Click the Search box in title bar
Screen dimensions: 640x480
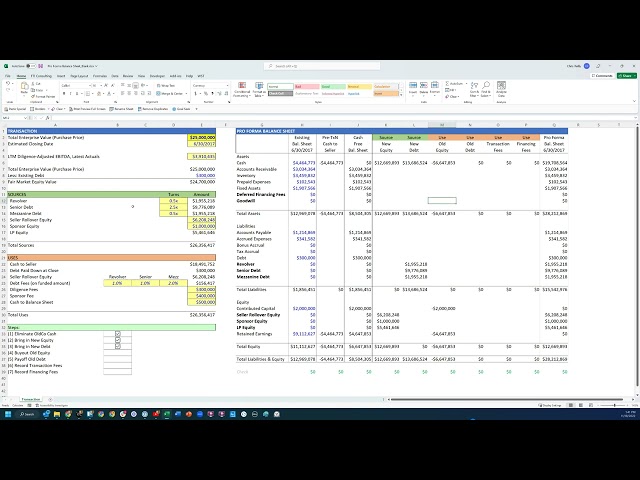[x=322, y=66]
